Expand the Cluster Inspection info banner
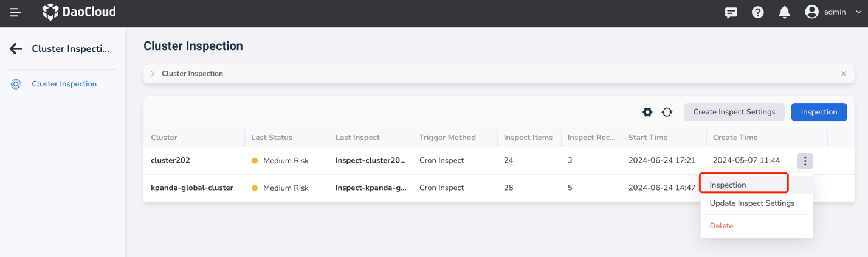868x257 pixels. (x=153, y=74)
